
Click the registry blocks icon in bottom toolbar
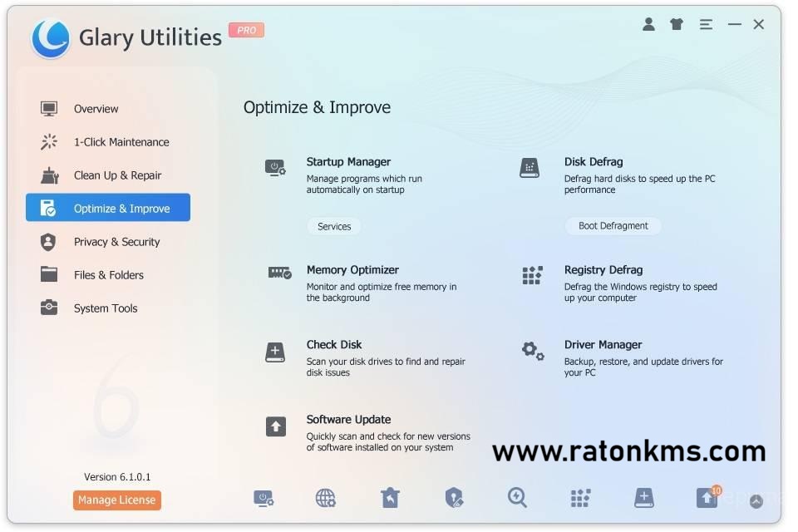580,499
